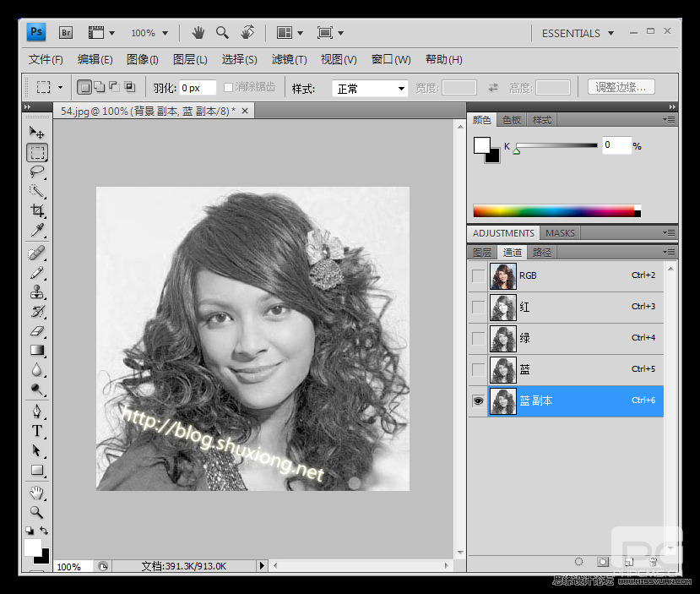Screen dimensions: 700x594
Task: Select the History Brush tool
Action: click(x=37, y=311)
